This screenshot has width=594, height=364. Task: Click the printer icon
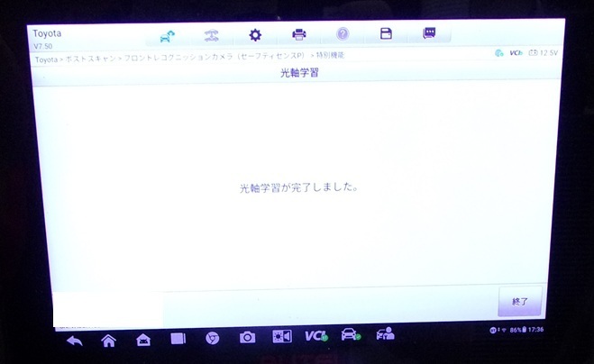tap(299, 34)
